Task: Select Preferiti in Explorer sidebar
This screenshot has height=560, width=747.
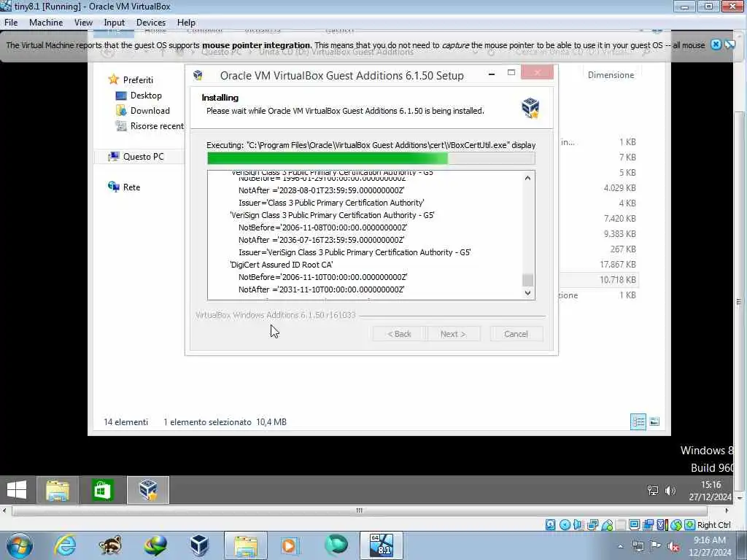Action: (x=138, y=79)
